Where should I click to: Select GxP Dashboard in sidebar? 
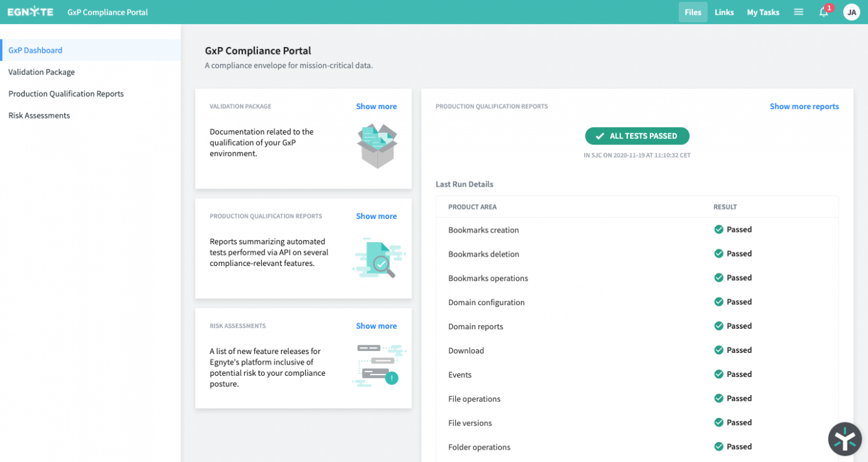coord(35,50)
